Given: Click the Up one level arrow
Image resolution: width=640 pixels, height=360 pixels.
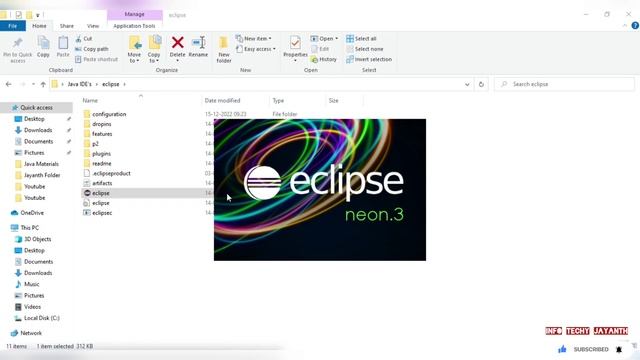Looking at the screenshot, I should click(x=43, y=84).
